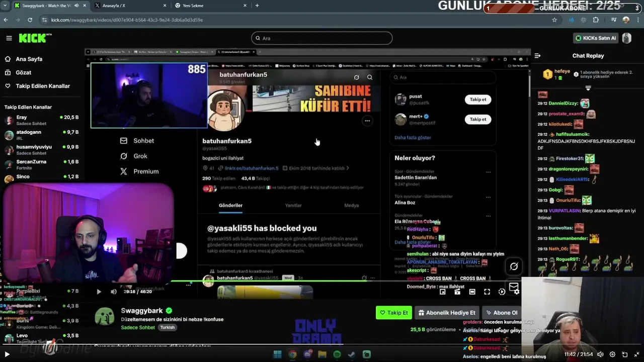Open the Chrome three-dot menu
The height and width of the screenshot is (362, 644).
pyautogui.click(x=637, y=20)
